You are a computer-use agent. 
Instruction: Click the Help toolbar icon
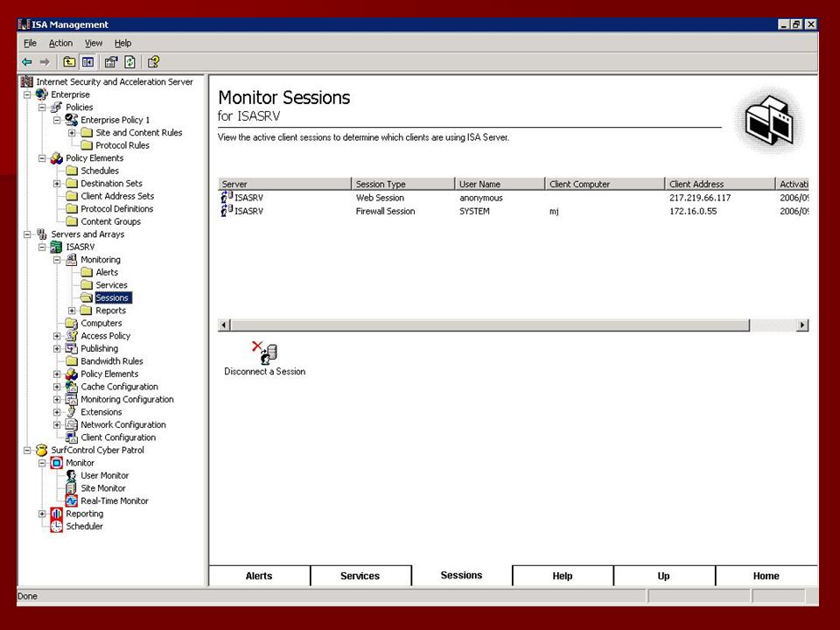(x=153, y=62)
